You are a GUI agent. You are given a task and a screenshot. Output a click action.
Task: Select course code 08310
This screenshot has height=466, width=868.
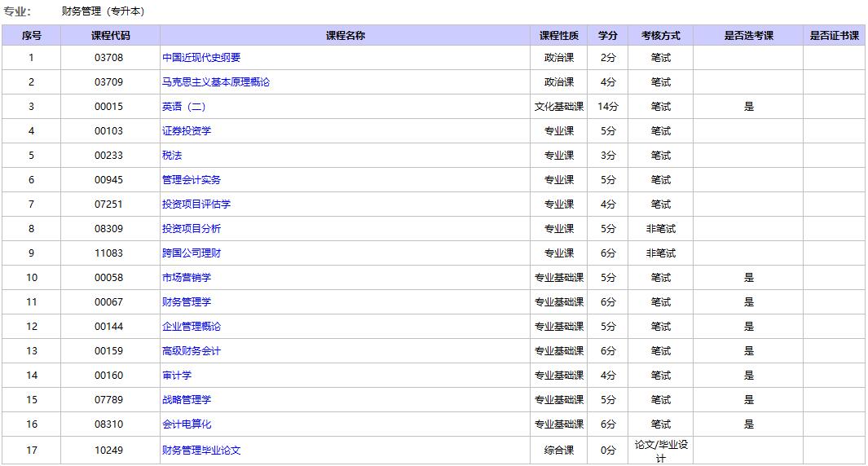tap(109, 424)
